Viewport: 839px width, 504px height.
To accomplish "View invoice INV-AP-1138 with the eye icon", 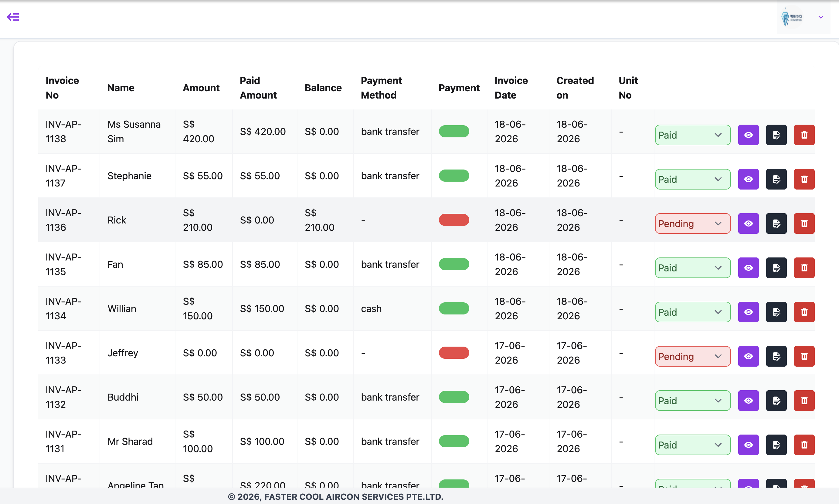I will [748, 135].
